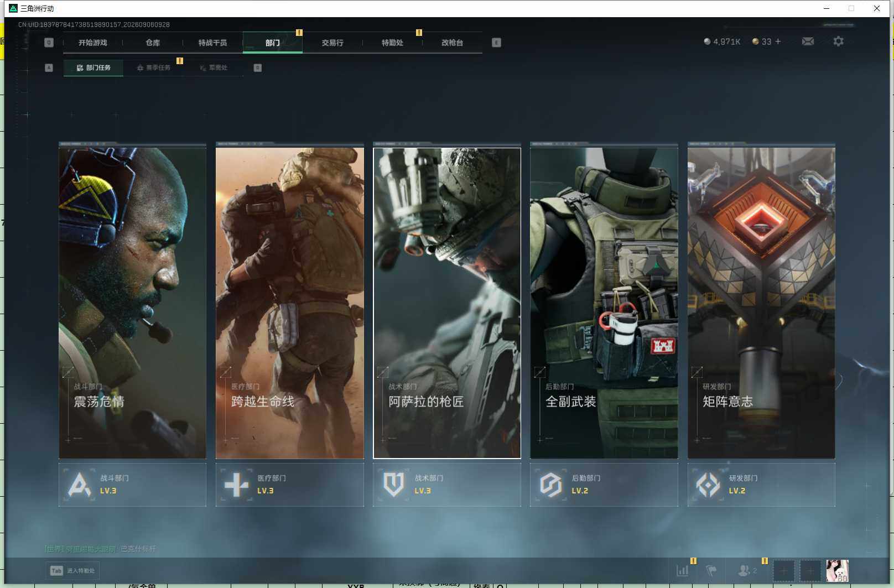Open the flag icon in bottom bar

(x=711, y=570)
